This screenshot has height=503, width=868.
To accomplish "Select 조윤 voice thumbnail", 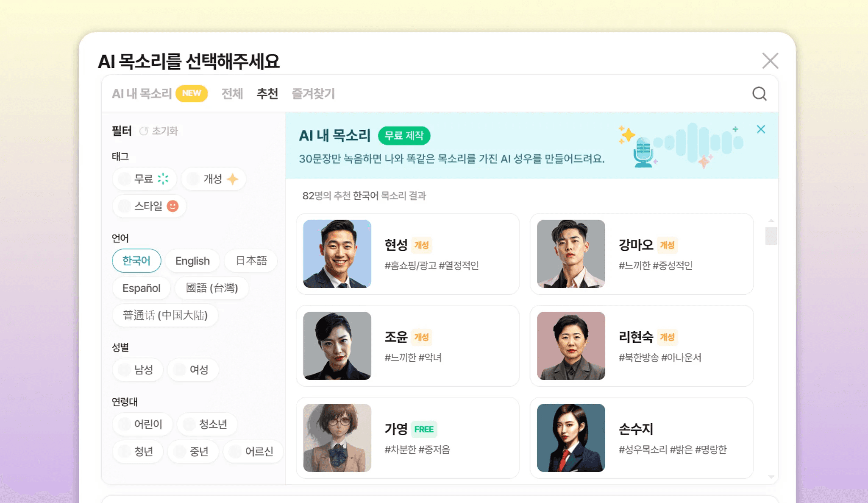I will pyautogui.click(x=338, y=346).
